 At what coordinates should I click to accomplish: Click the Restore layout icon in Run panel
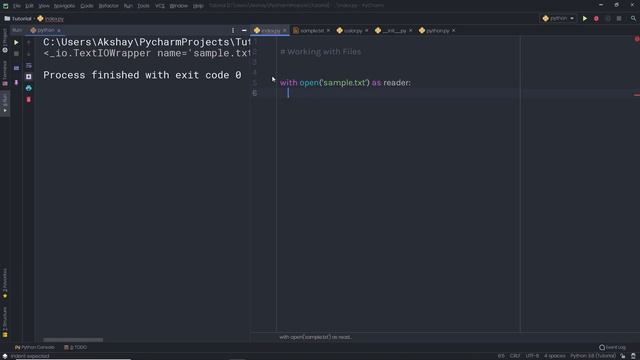[16, 68]
